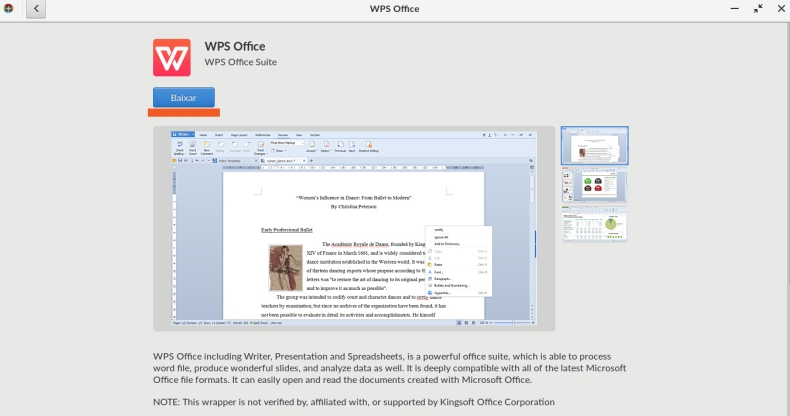Click the bold 'WPS Office' app heading
The height and width of the screenshot is (416, 790).
point(234,46)
